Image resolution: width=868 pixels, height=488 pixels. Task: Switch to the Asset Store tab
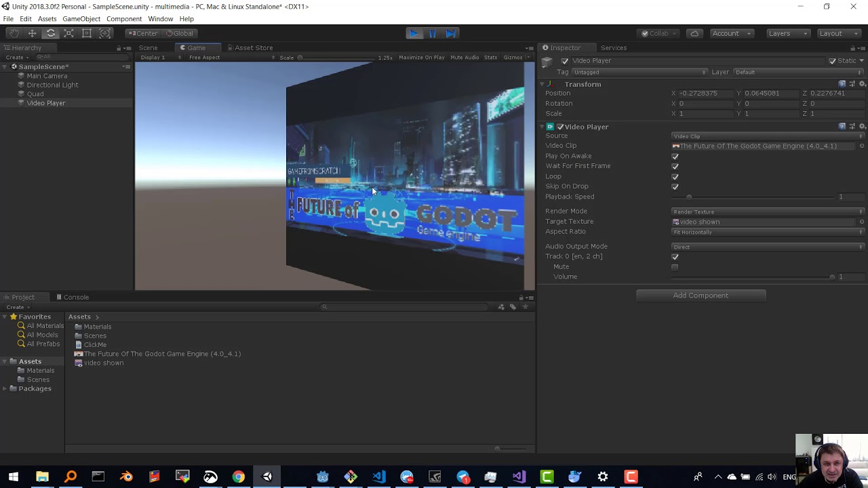(x=250, y=48)
